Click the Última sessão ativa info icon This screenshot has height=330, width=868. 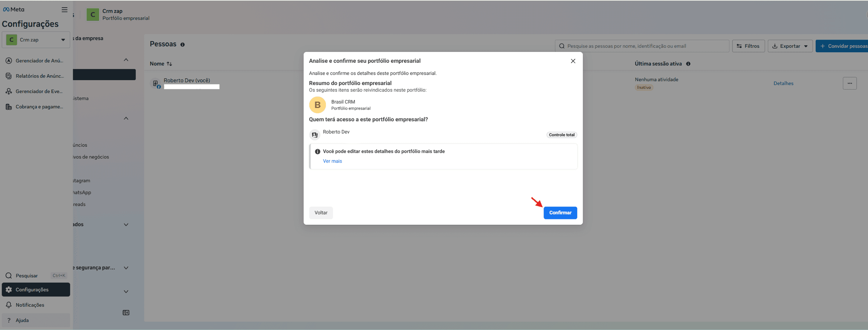688,64
